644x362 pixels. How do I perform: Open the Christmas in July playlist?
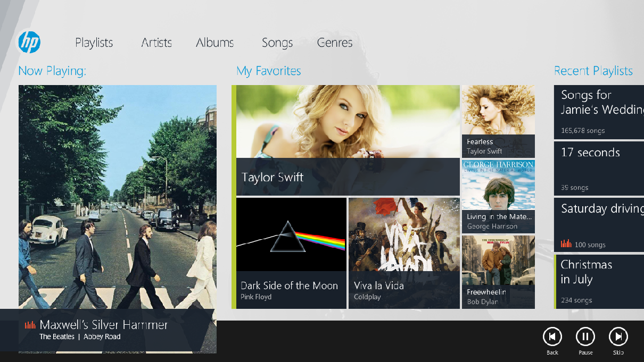[x=599, y=281]
